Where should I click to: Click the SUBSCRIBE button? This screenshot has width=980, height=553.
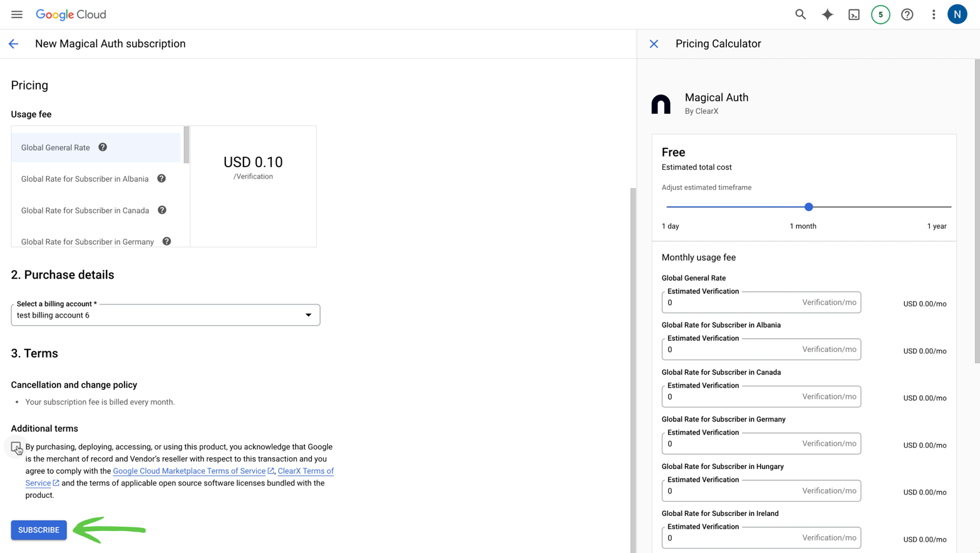tap(39, 530)
